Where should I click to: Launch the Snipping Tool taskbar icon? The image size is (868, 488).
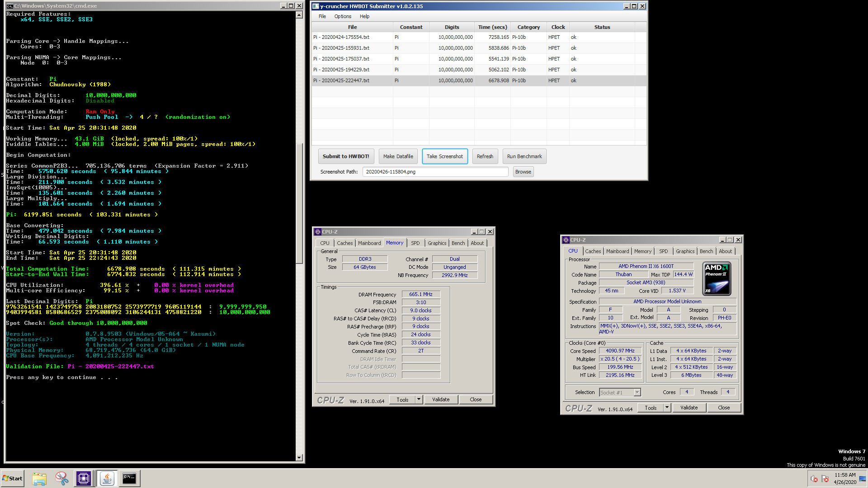pos(61,479)
